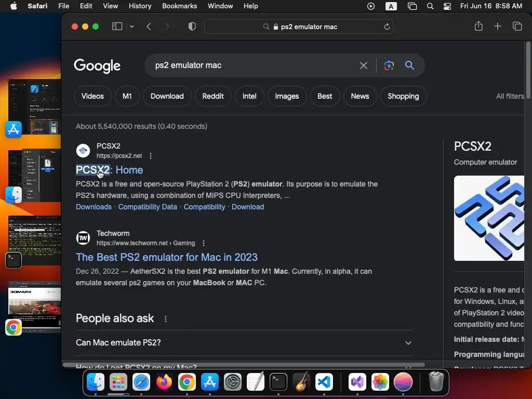532x399 pixels.
Task: Open the History menu
Action: (140, 6)
